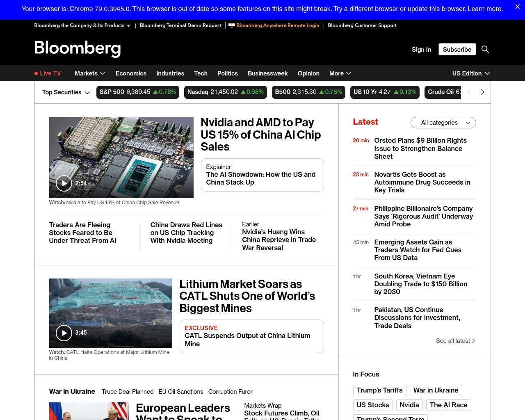Open Bloomberg Terminal Demo Request
The image size is (525, 420).
(x=180, y=25)
